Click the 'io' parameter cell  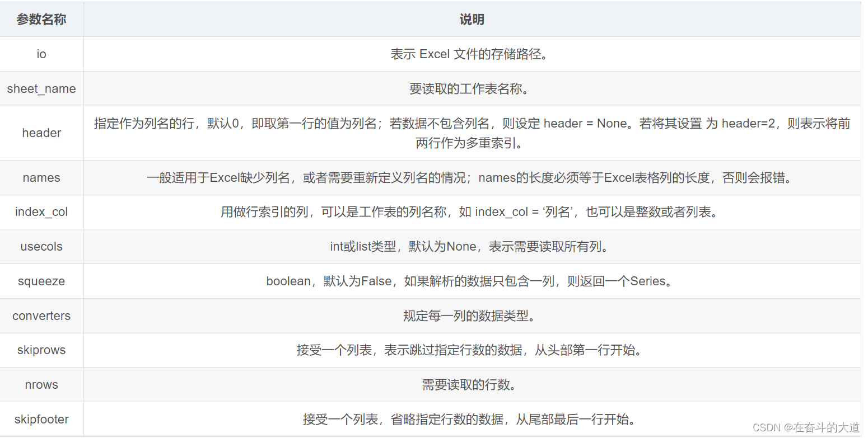pyautogui.click(x=41, y=54)
